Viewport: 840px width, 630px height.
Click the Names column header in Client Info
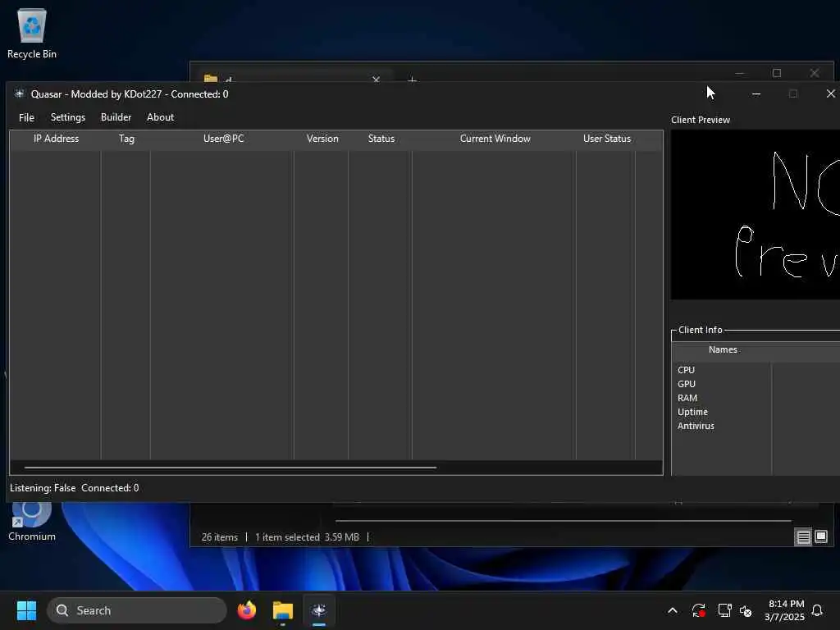coord(722,349)
